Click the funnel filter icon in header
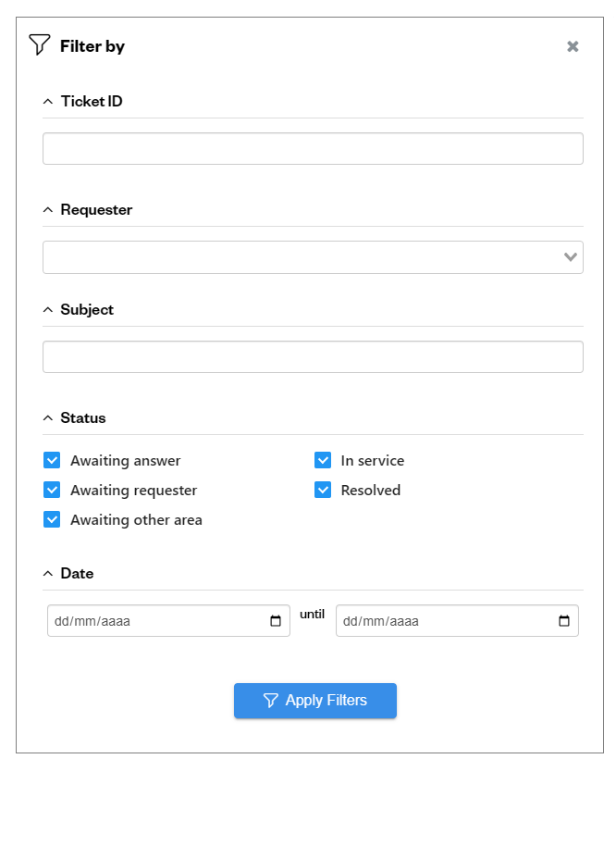Screen dimensions: 616x846 click(39, 44)
